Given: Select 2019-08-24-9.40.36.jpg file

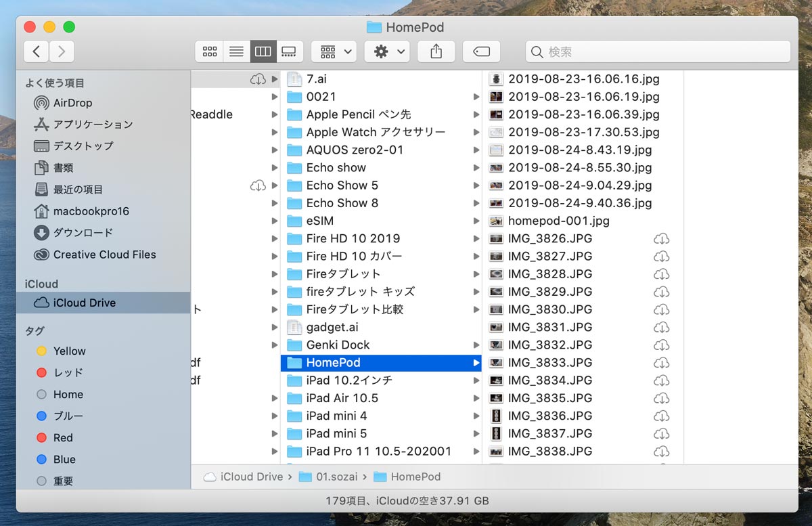Looking at the screenshot, I should [583, 203].
